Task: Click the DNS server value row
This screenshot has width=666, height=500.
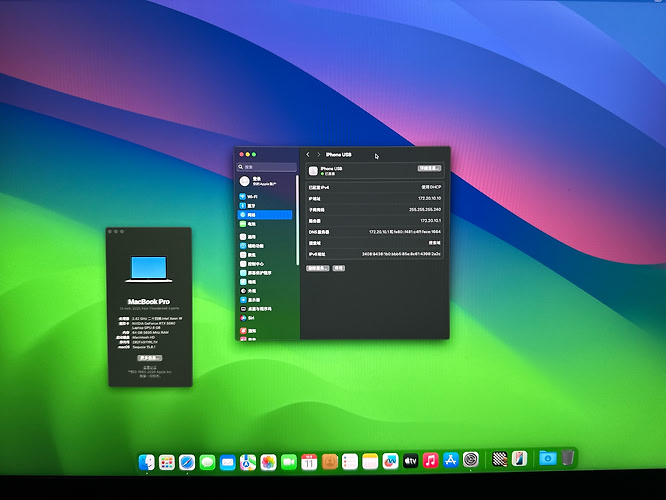Action: (375, 232)
